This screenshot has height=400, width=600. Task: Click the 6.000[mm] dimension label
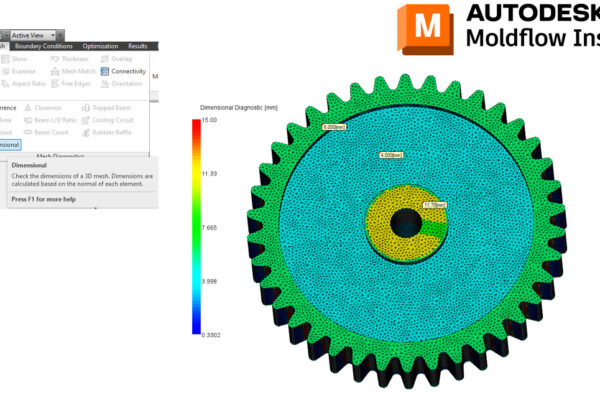pyautogui.click(x=334, y=127)
